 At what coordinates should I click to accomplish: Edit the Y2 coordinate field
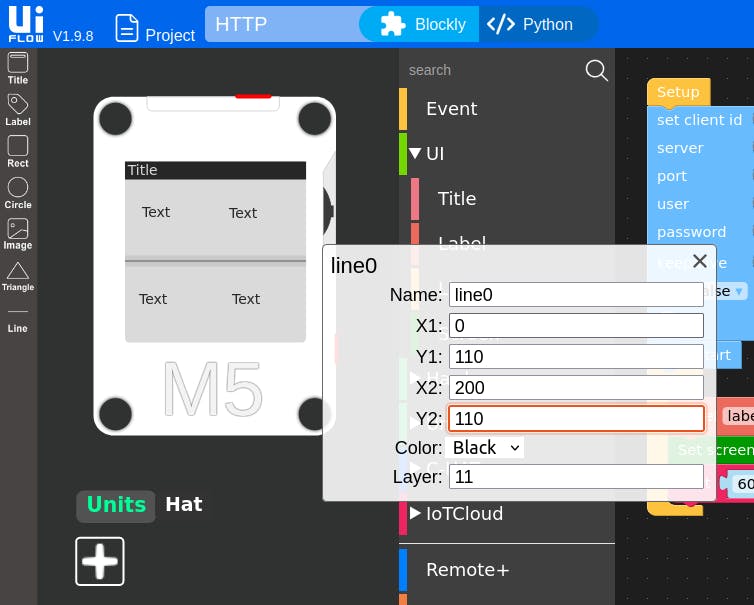click(576, 419)
